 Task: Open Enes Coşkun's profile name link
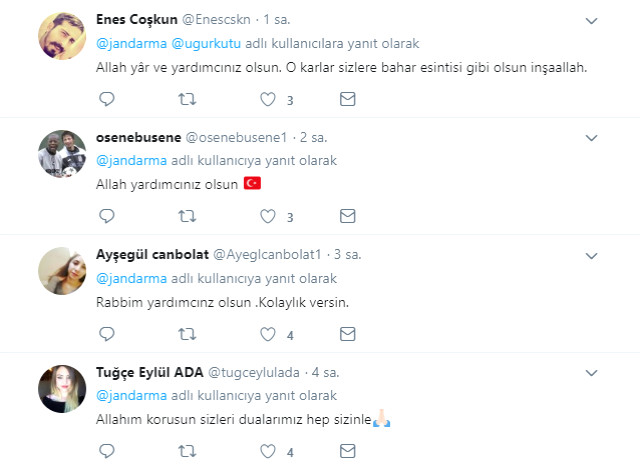click(x=137, y=19)
